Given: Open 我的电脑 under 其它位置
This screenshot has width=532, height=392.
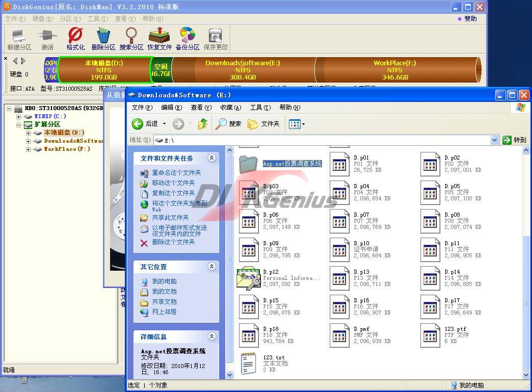Looking at the screenshot, I should pos(164,281).
